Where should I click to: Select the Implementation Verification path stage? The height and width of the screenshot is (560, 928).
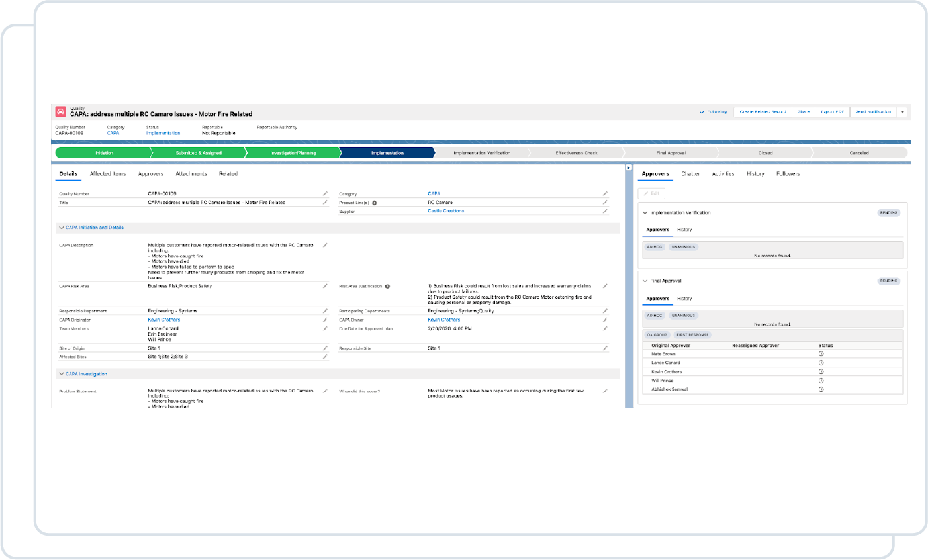(x=482, y=153)
